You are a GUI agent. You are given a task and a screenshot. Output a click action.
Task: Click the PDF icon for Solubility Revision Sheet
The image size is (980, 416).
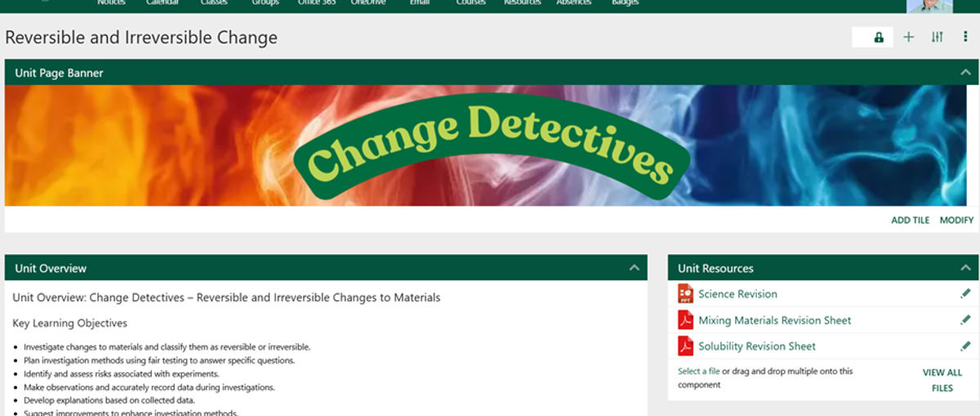[x=685, y=347]
